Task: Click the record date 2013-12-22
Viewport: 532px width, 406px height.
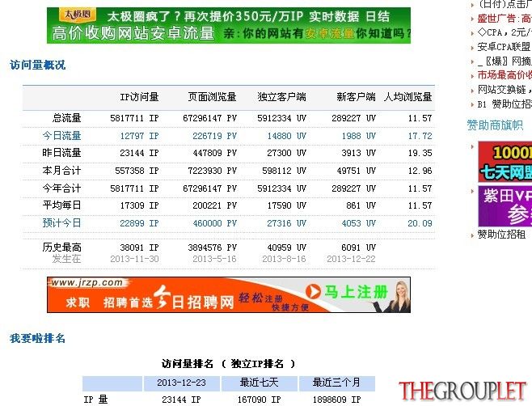Action: point(351,259)
